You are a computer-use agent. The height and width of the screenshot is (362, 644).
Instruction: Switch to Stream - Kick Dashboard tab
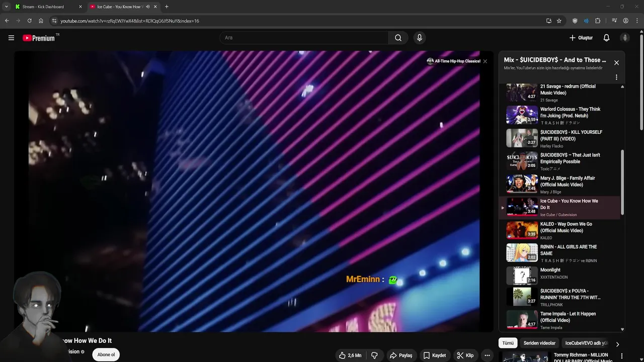[x=48, y=7]
